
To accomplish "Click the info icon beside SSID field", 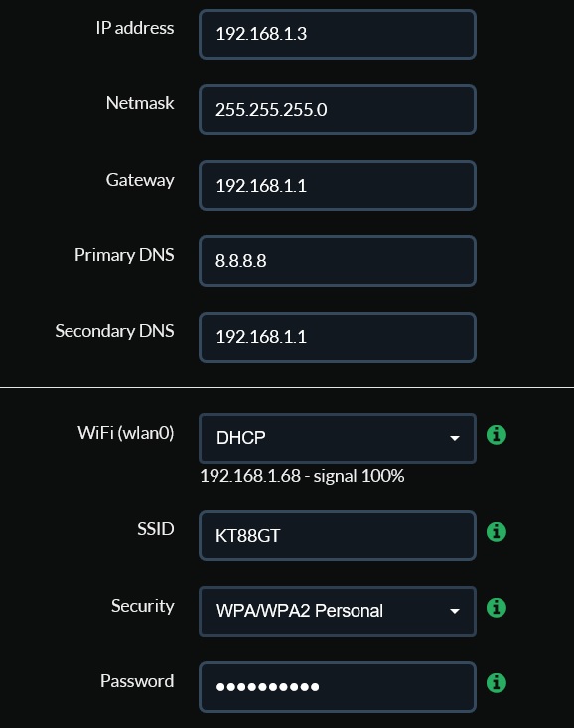I will [x=496, y=532].
